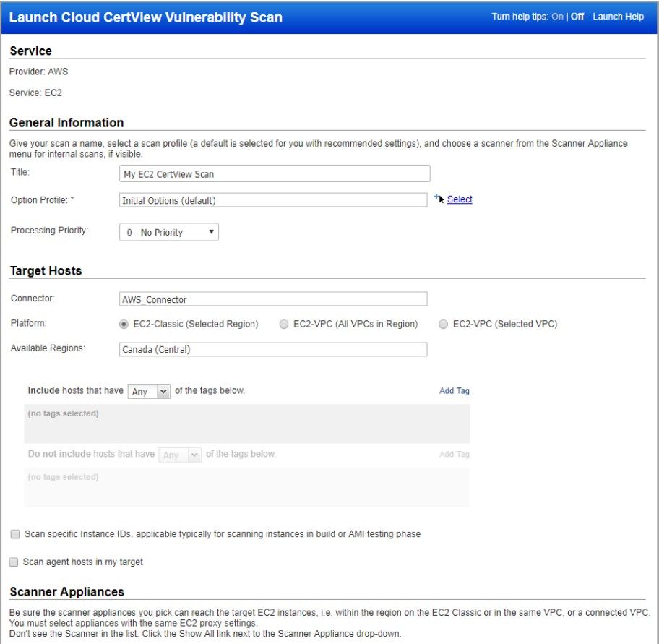
Task: Choose EC2-VPC (Selected VPC) platform
Action: pos(443,324)
